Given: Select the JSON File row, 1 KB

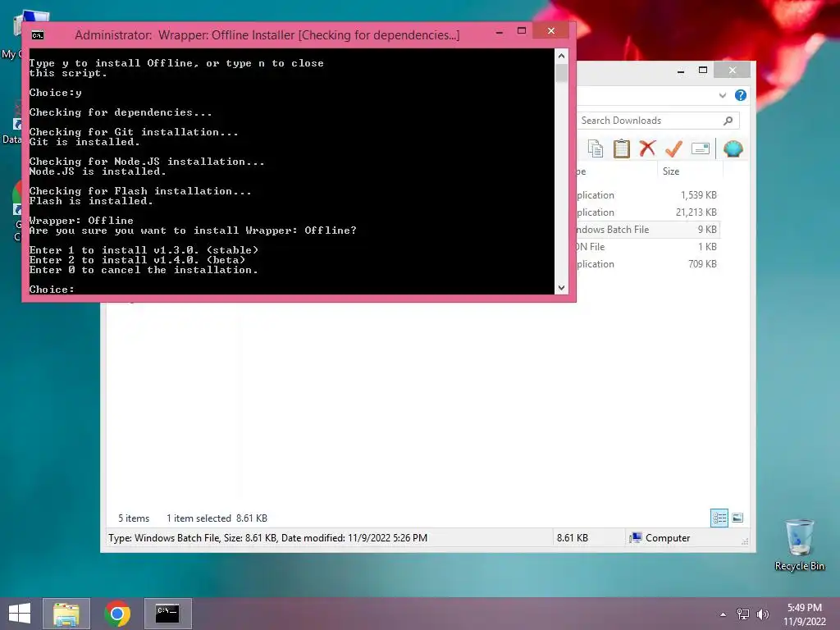Looking at the screenshot, I should point(647,246).
